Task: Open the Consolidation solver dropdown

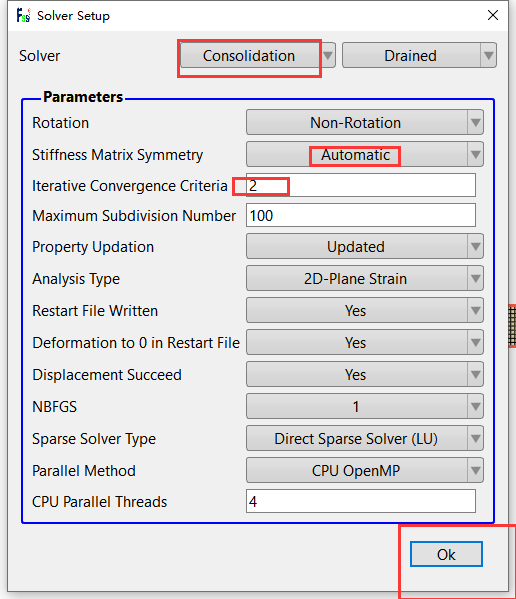Action: point(258,55)
